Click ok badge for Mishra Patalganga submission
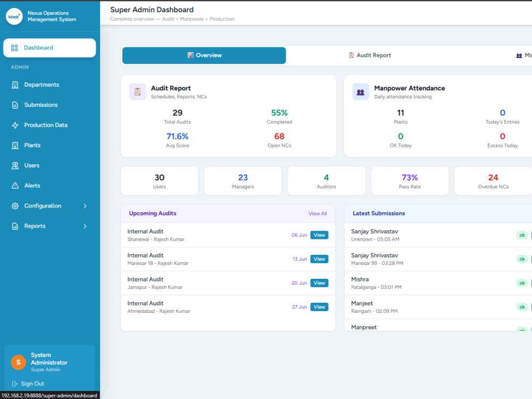The height and width of the screenshot is (399, 532). click(x=522, y=283)
